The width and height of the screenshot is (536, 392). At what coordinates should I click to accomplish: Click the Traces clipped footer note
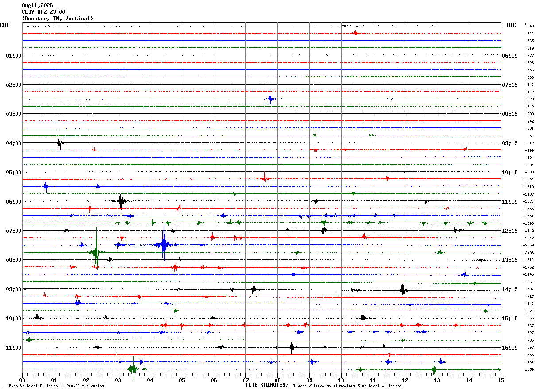347,386
